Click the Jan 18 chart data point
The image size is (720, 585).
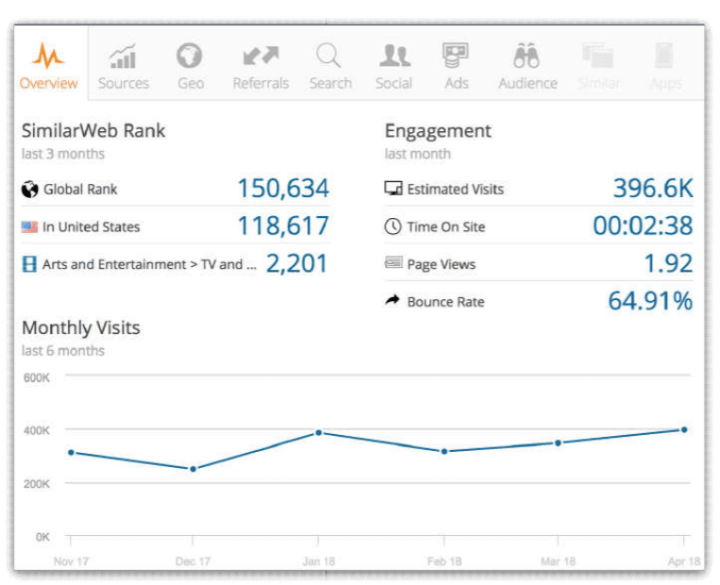[x=318, y=433]
